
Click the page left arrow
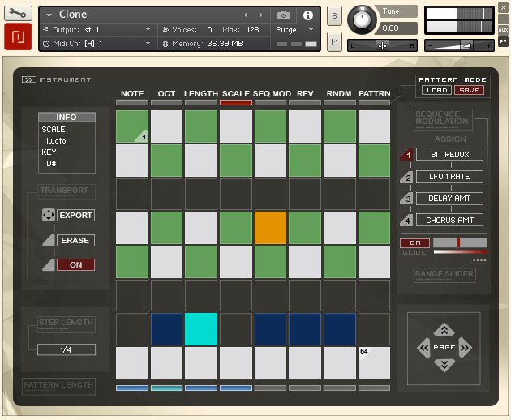tap(424, 348)
